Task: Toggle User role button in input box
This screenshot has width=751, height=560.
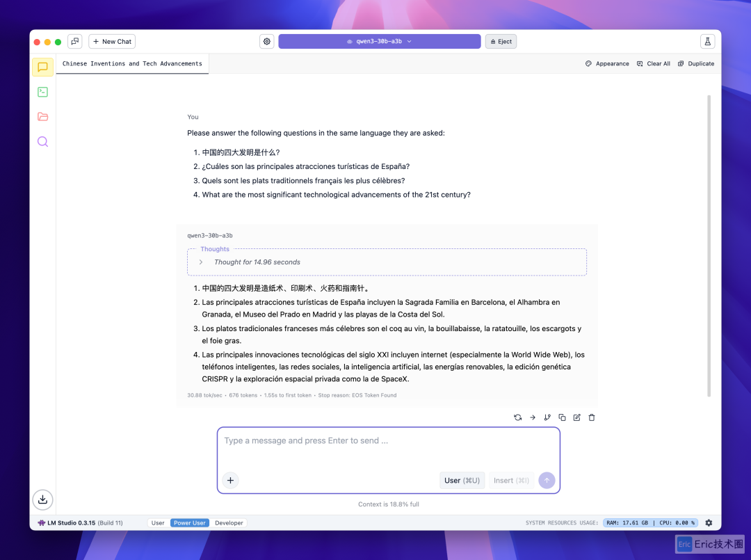Action: coord(462,481)
